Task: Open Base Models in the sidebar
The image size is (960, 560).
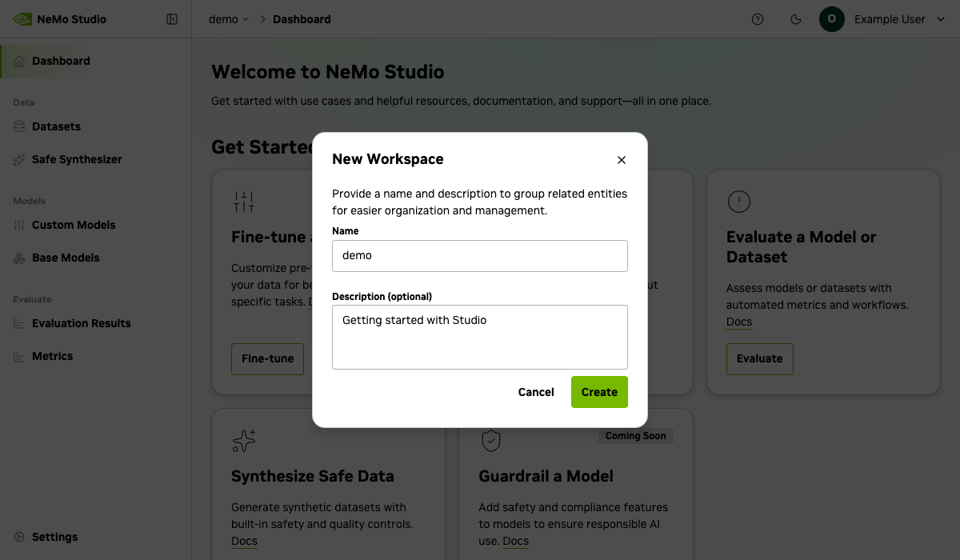Action: click(x=66, y=258)
